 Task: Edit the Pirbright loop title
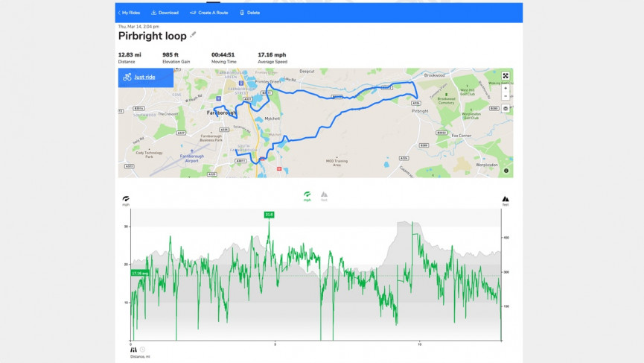click(x=194, y=34)
